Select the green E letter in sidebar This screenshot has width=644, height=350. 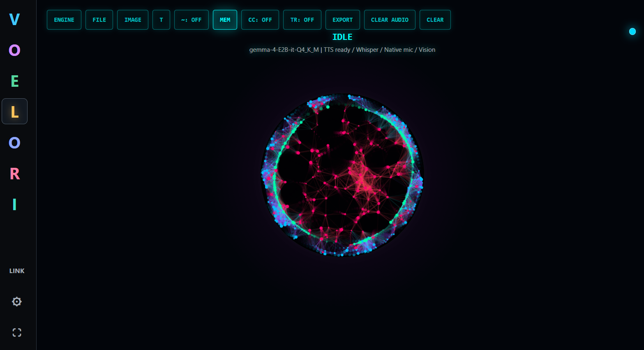click(x=14, y=81)
